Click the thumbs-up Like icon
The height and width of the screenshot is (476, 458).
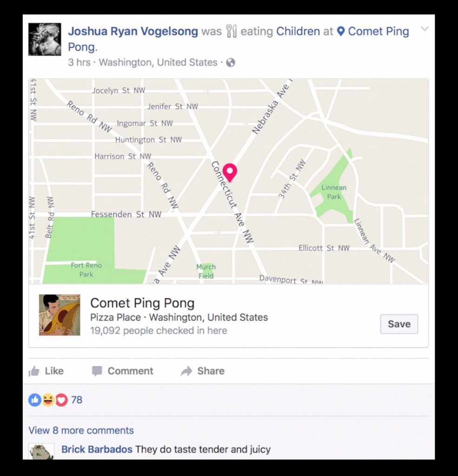click(34, 371)
